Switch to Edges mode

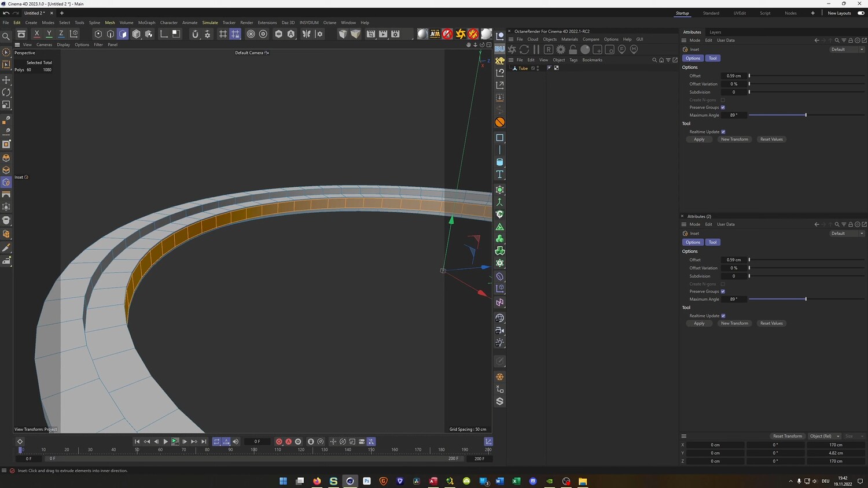coord(111,34)
